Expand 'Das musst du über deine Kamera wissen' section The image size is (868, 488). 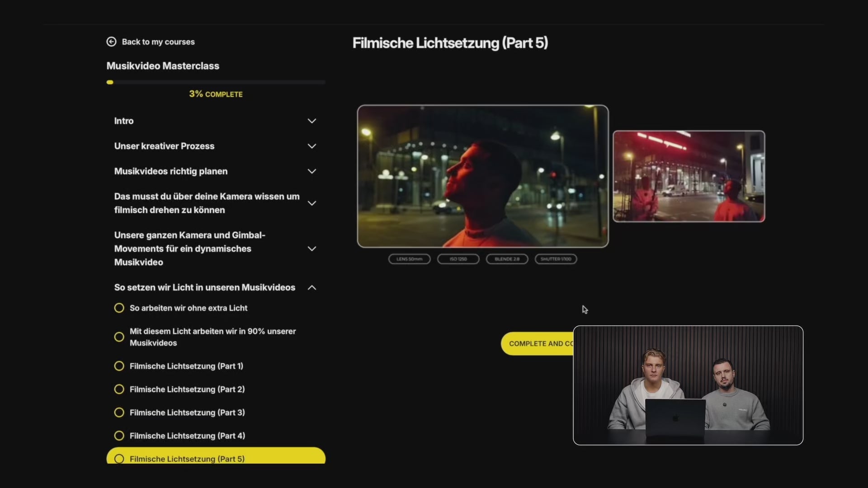point(312,203)
